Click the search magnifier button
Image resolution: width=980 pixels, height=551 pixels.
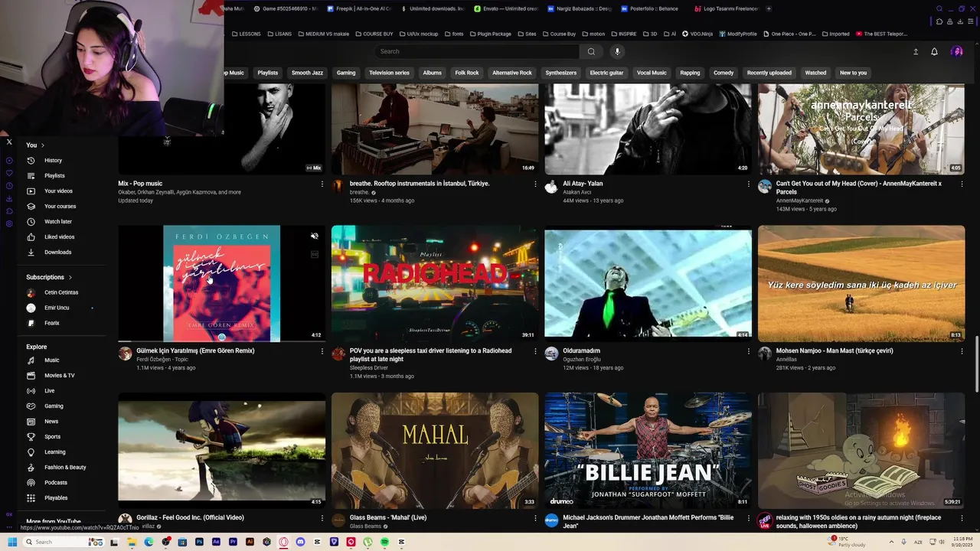(x=591, y=51)
